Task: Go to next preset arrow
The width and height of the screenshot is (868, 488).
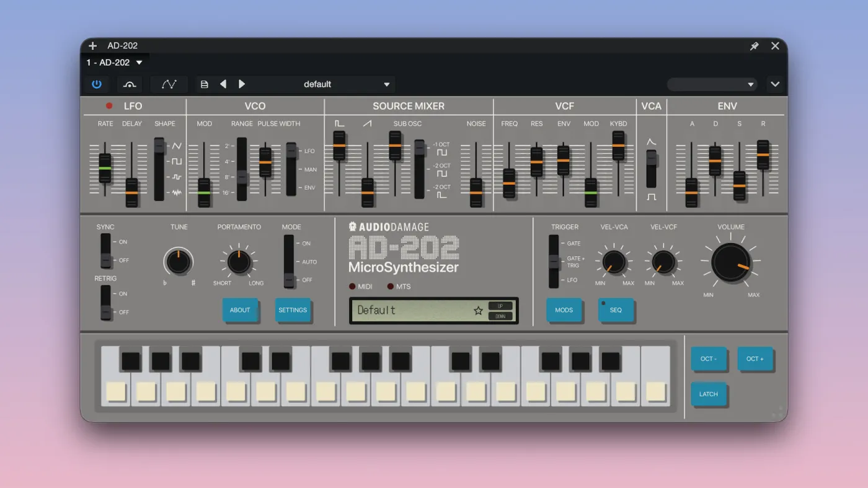Action: point(242,84)
